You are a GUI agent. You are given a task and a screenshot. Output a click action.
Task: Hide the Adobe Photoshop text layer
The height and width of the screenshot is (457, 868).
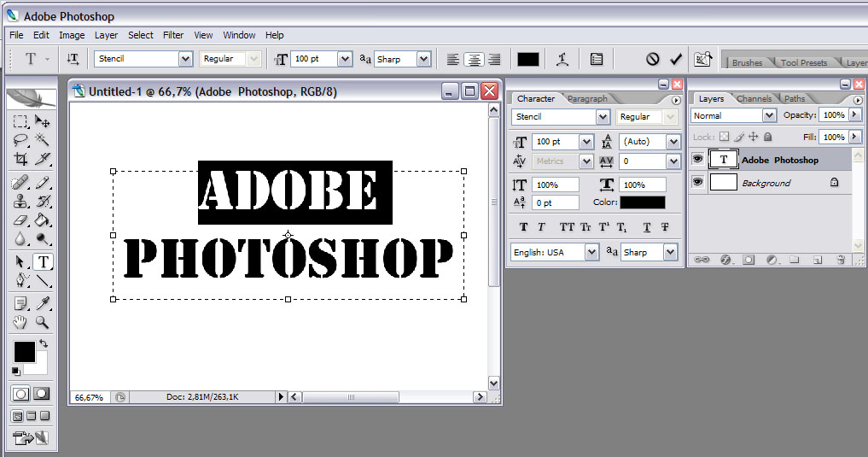pos(698,160)
